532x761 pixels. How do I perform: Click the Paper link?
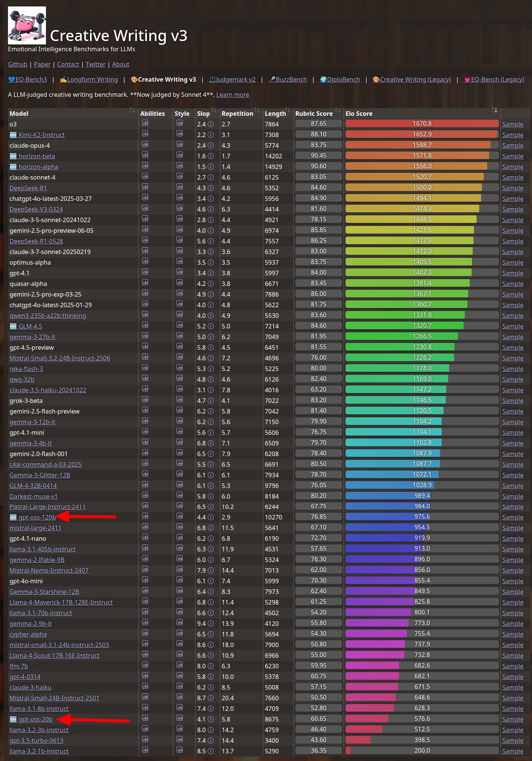[x=42, y=64]
